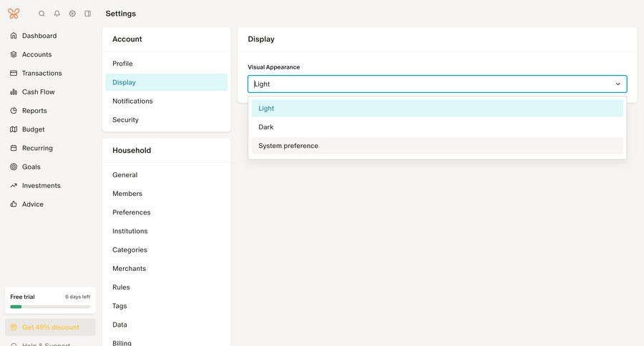Click the Accounts layers icon

(14, 54)
